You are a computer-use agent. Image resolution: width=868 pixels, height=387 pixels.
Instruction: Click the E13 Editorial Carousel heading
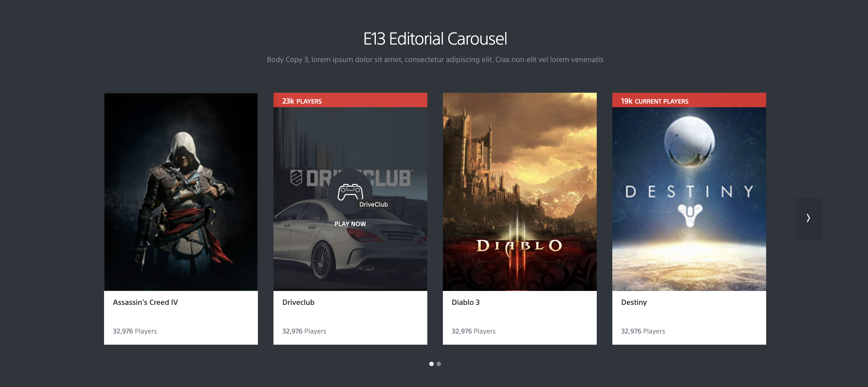pyautogui.click(x=435, y=39)
